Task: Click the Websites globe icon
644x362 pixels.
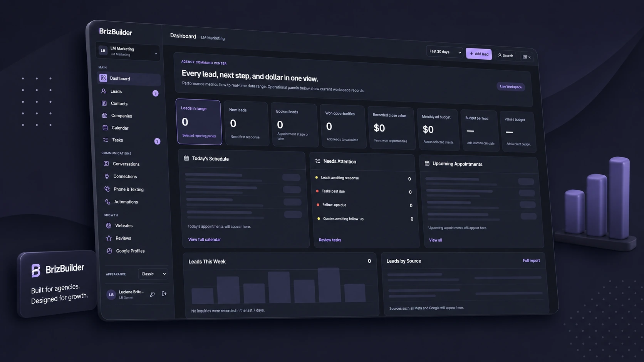Action: [108, 225]
